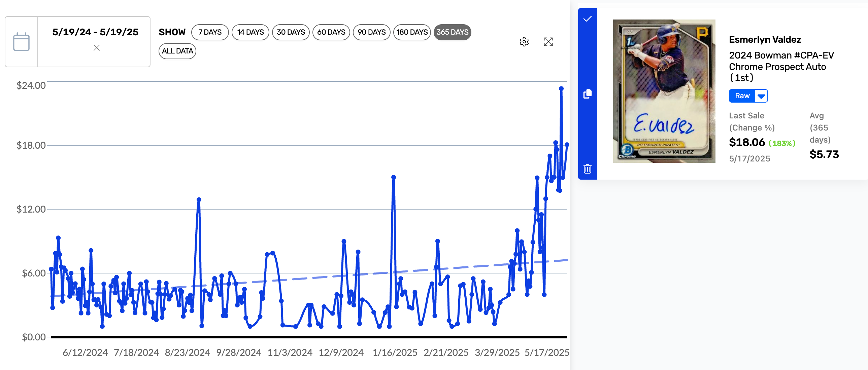Viewport: 868px width, 370px height.
Task: Switch to 180 DAYS view
Action: point(411,32)
